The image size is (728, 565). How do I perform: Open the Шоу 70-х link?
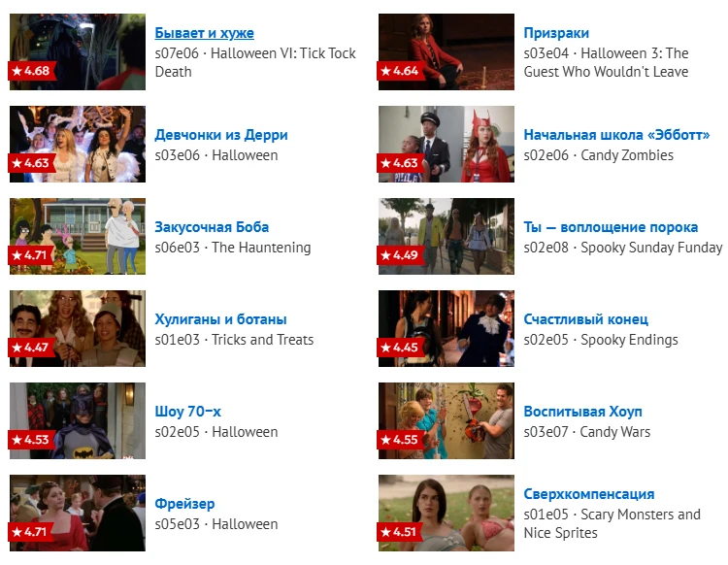coord(187,412)
